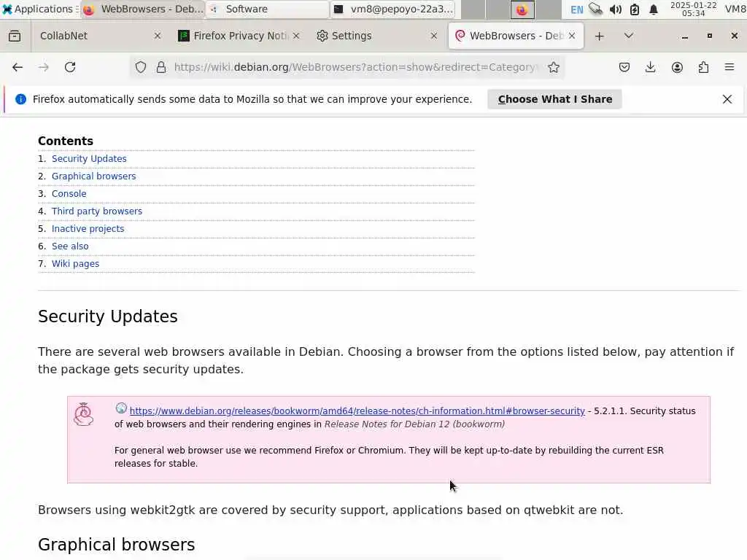This screenshot has width=747, height=560.
Task: Jump to Third party browsers section
Action: click(x=97, y=211)
